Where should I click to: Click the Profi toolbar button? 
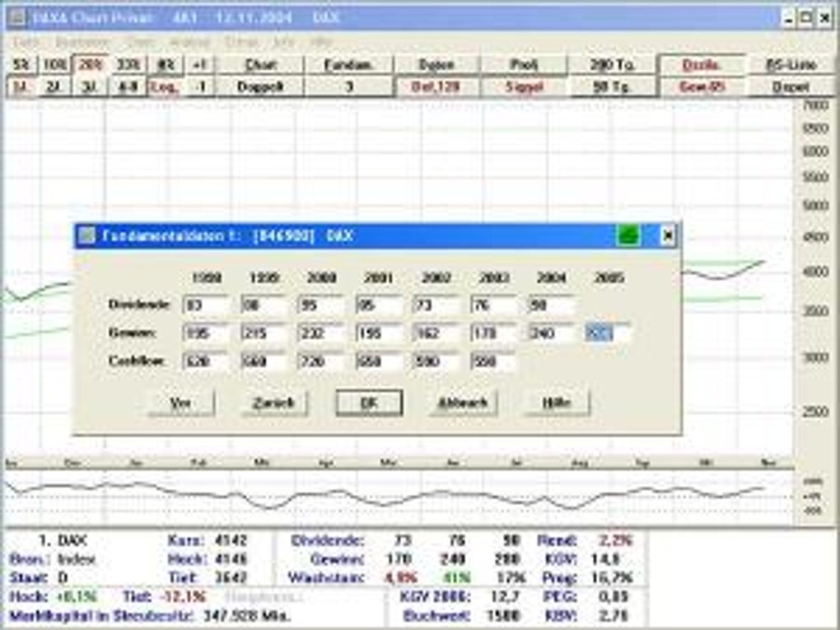click(x=524, y=65)
